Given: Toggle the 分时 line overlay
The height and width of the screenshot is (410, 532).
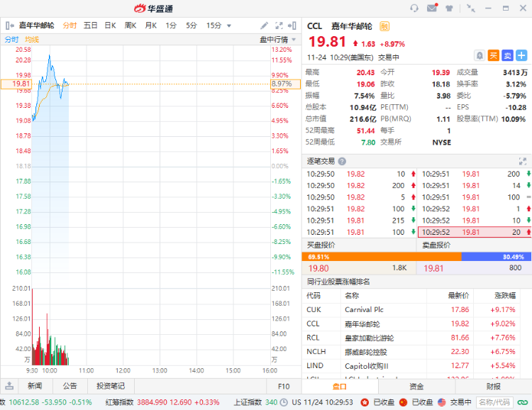Looking at the screenshot, I should pyautogui.click(x=11, y=40).
